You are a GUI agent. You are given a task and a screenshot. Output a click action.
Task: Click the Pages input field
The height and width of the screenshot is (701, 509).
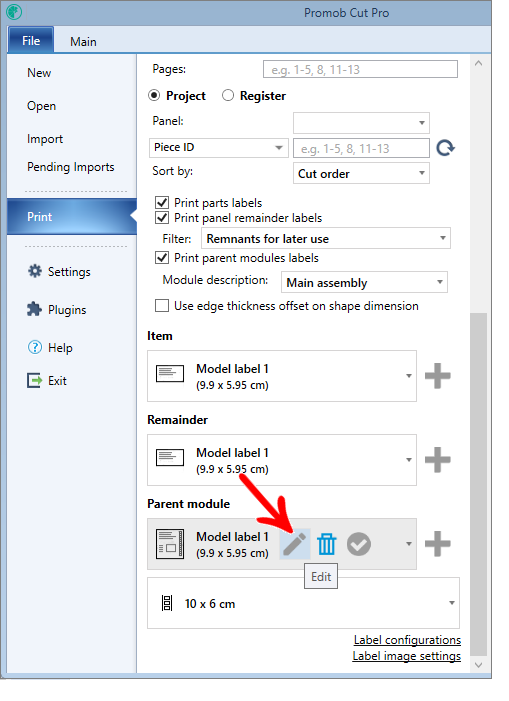pos(360,70)
